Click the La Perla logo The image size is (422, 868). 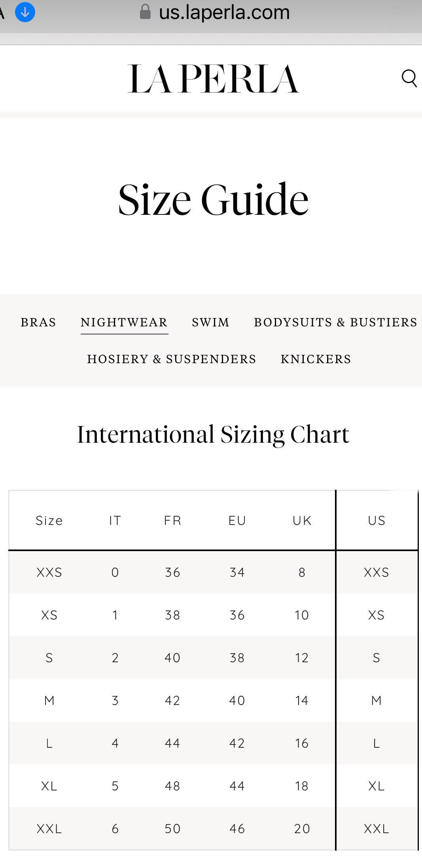pos(213,79)
